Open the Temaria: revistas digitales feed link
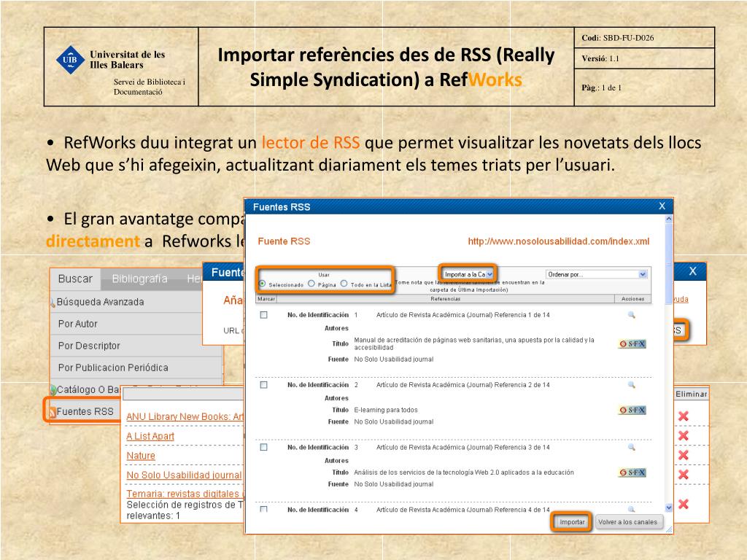The image size is (747, 560). [185, 494]
